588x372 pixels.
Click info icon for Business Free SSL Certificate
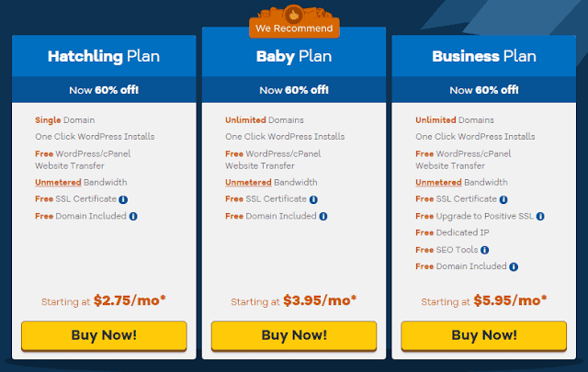503,199
